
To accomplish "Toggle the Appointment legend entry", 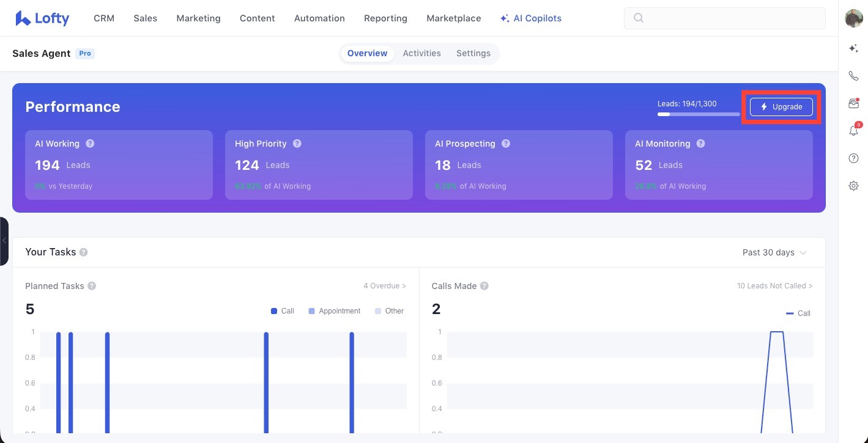I will point(334,311).
